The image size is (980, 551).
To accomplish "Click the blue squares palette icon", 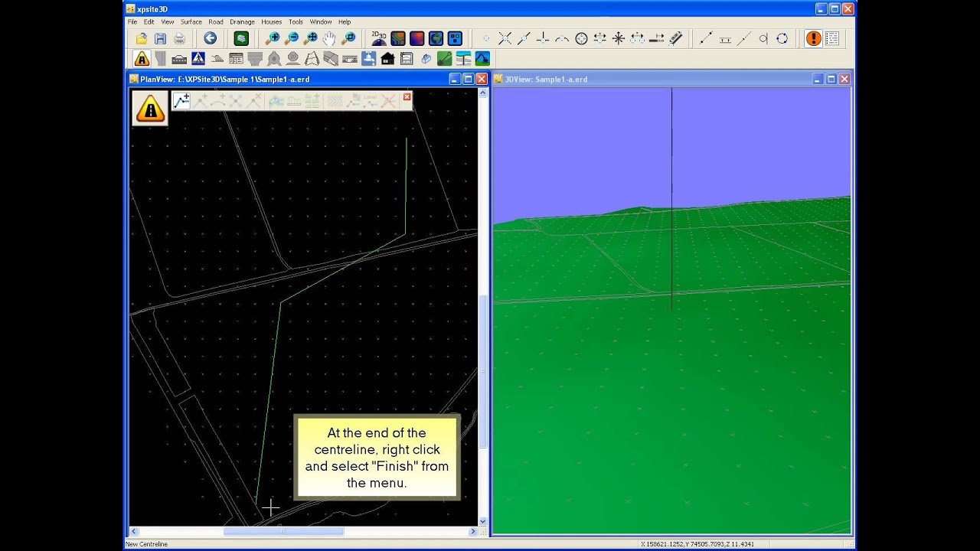I will pyautogui.click(x=455, y=38).
